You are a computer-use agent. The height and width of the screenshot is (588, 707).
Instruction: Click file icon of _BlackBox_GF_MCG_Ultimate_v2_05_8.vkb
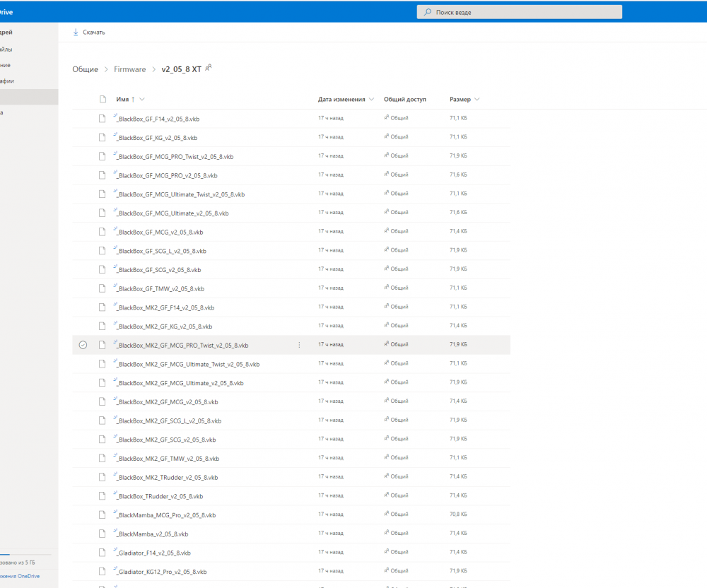[x=103, y=213]
